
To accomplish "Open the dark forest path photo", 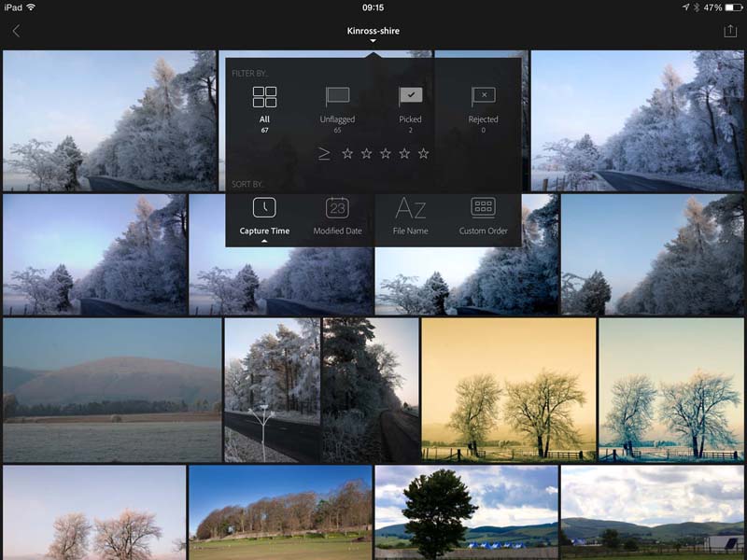I will [x=371, y=390].
